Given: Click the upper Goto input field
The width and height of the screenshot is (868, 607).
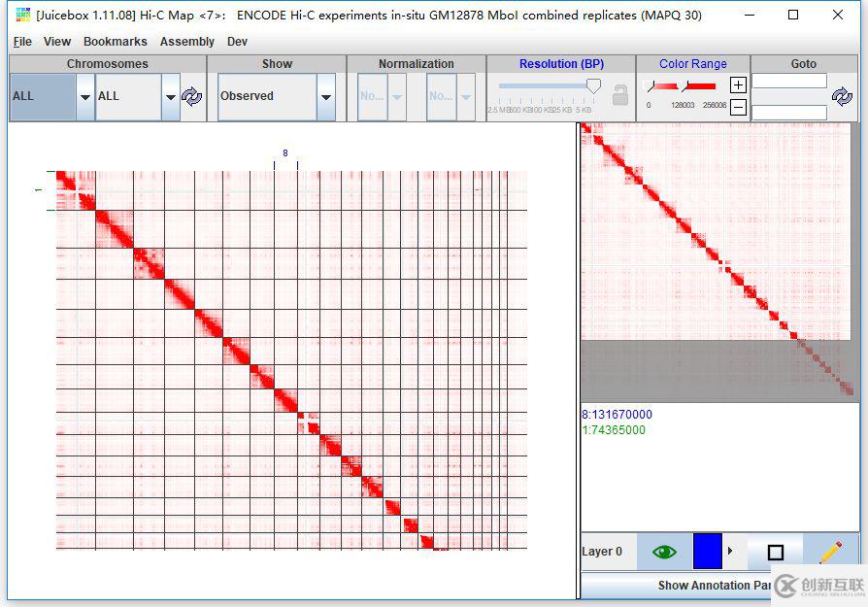Looking at the screenshot, I should (x=789, y=82).
